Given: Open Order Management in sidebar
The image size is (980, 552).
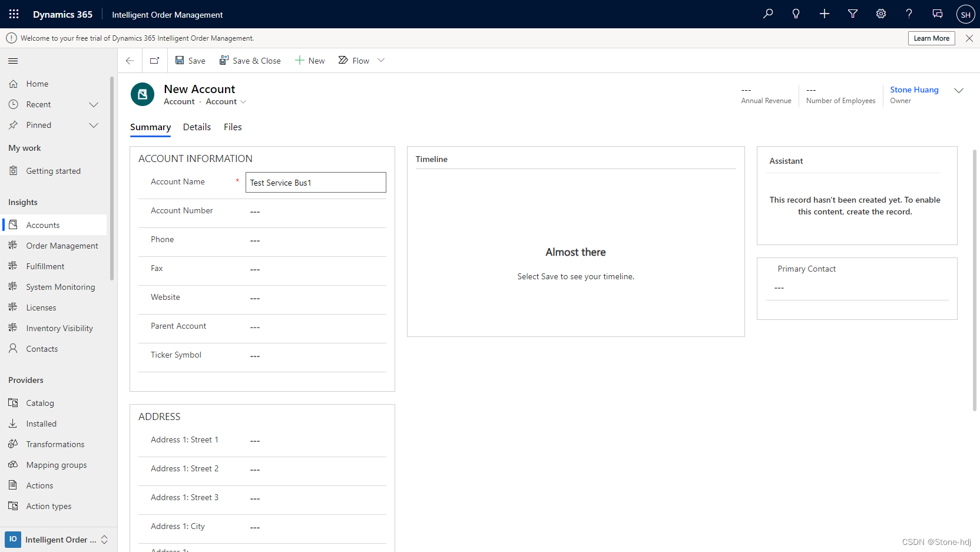Looking at the screenshot, I should pos(54,246).
